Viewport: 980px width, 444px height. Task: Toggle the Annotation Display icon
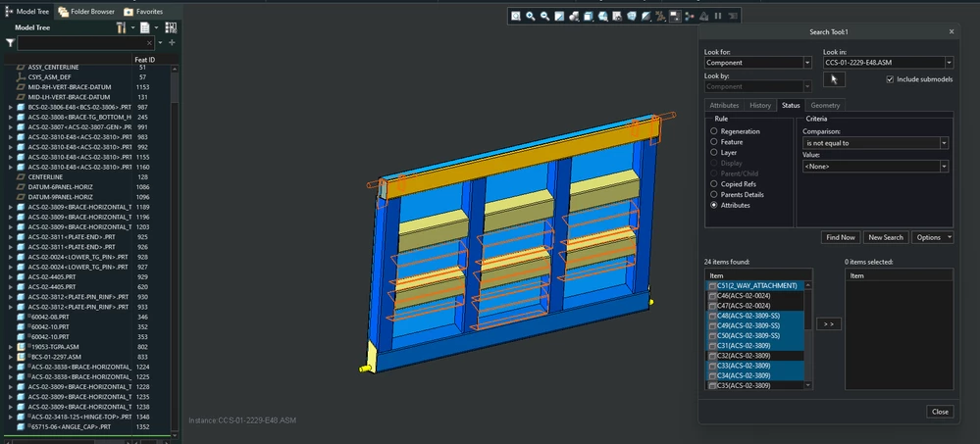point(675,17)
